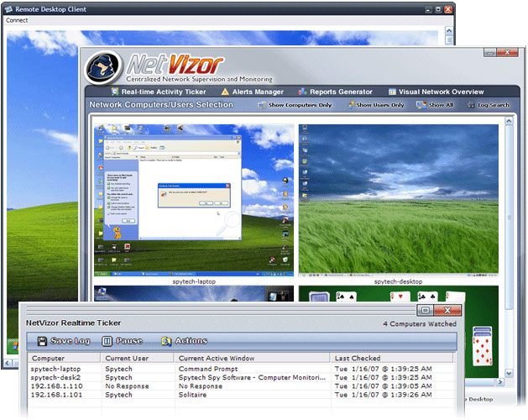
Task: Select the 192.168.1.110 row
Action: (x=241, y=386)
